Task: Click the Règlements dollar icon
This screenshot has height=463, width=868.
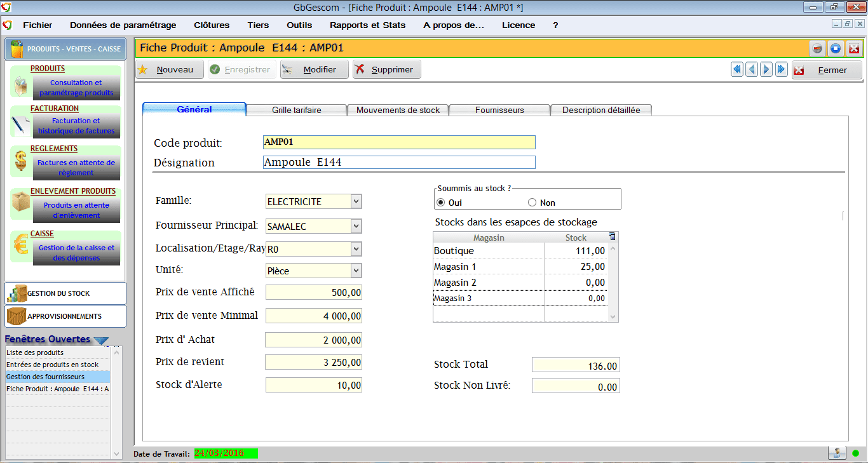Action: click(21, 163)
